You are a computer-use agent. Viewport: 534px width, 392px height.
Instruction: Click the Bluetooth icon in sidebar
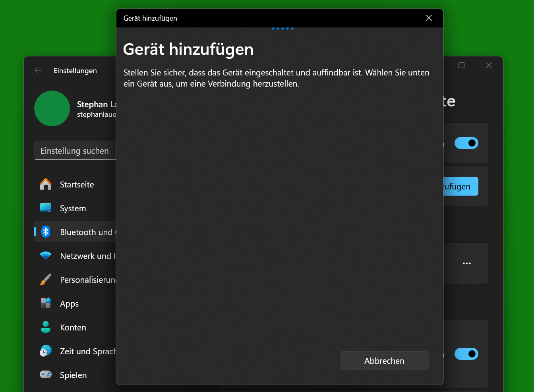[46, 232]
